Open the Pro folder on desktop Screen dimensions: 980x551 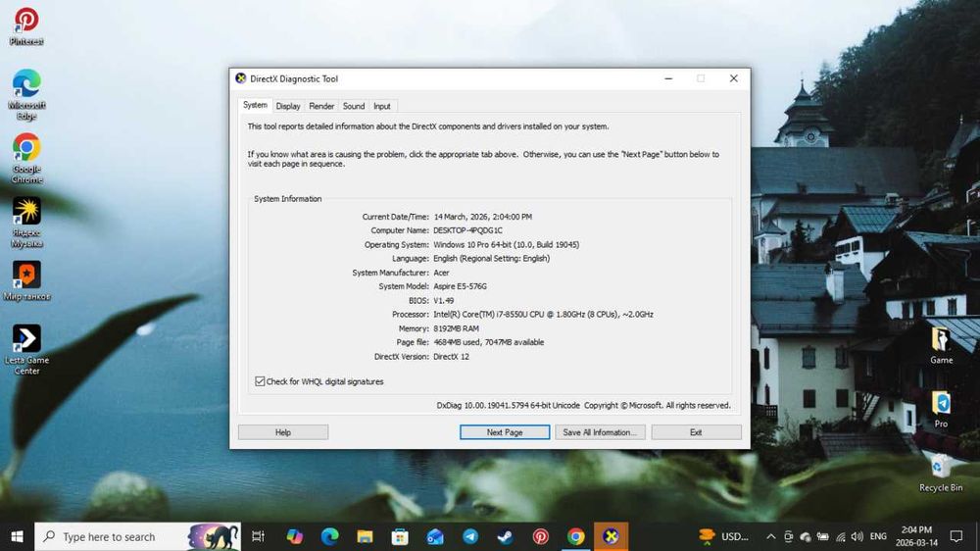pos(941,410)
